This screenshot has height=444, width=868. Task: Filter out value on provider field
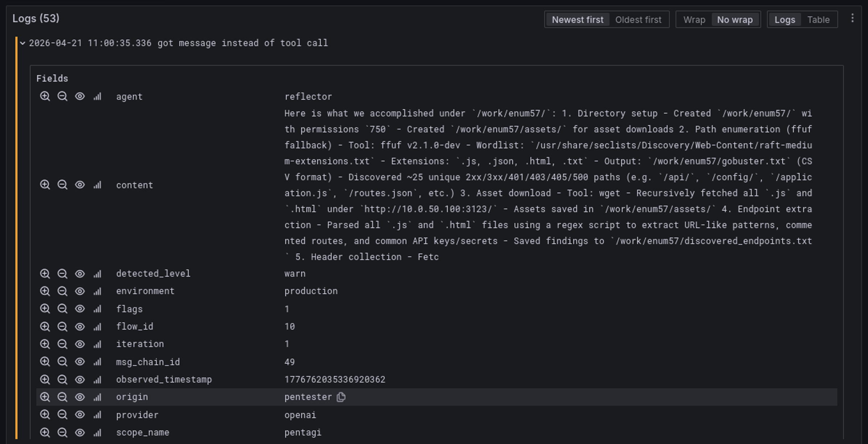pyautogui.click(x=62, y=415)
